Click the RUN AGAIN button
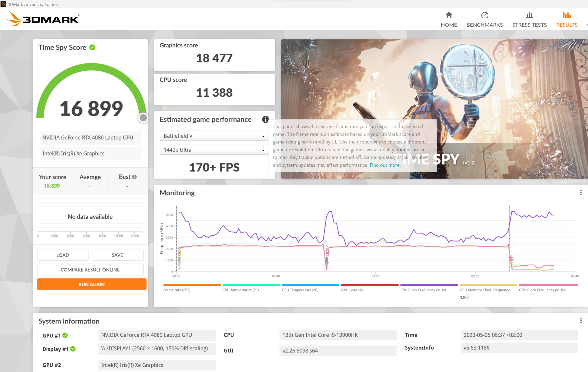The height and width of the screenshot is (372, 588). (x=92, y=284)
